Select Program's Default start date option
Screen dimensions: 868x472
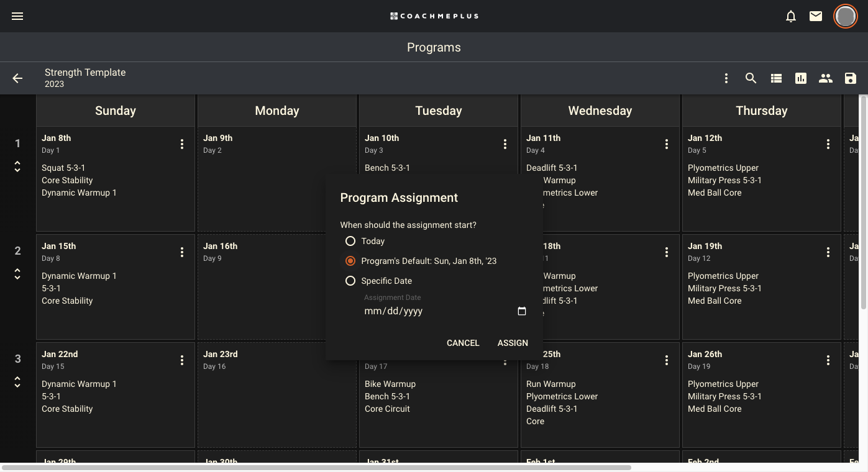350,261
